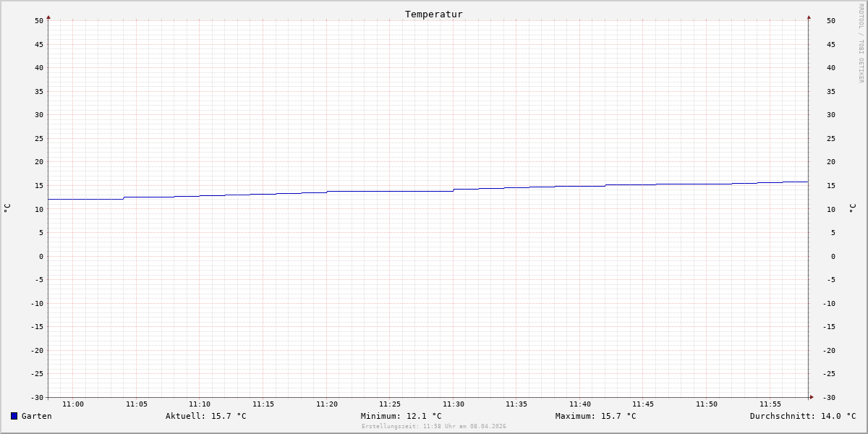
Task: Click the °C unit label beside left axis
Action: point(7,208)
